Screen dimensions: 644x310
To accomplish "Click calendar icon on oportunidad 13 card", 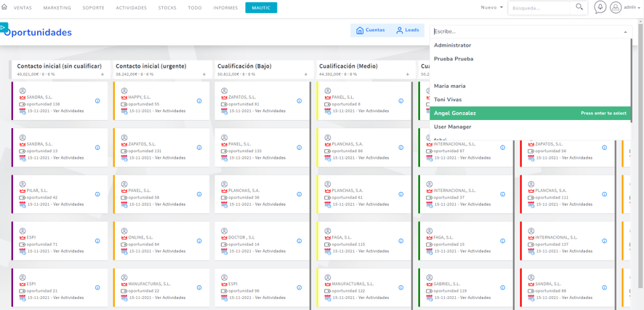I will point(23,158).
